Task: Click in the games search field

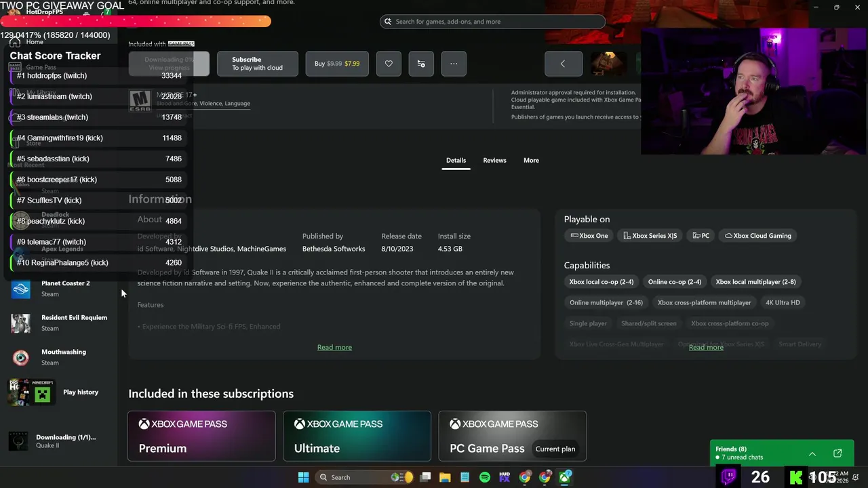Action: 492,22
